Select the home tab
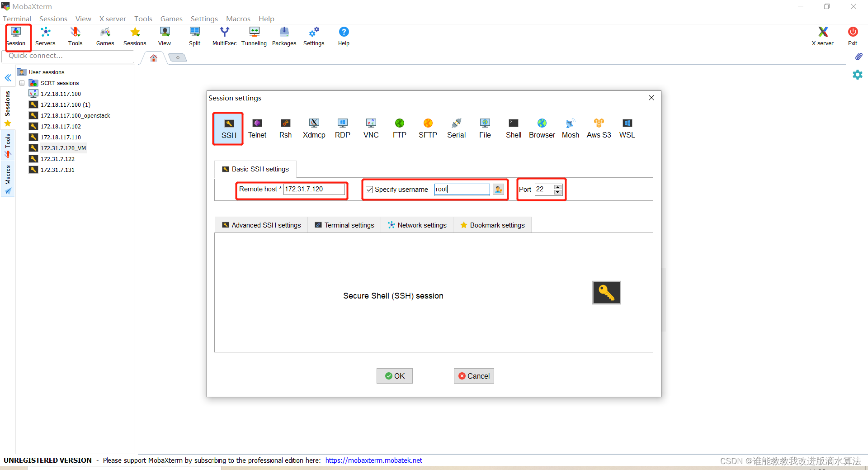This screenshot has height=470, width=868. tap(154, 58)
